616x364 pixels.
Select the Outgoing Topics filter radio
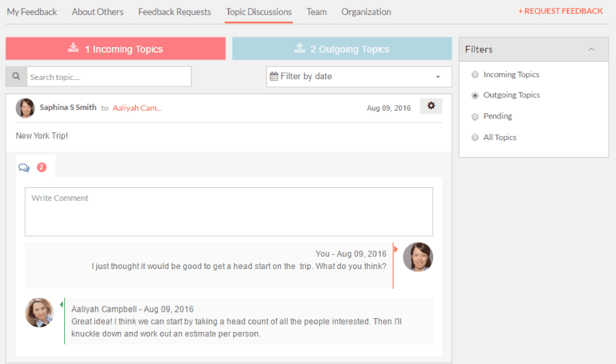coord(475,96)
